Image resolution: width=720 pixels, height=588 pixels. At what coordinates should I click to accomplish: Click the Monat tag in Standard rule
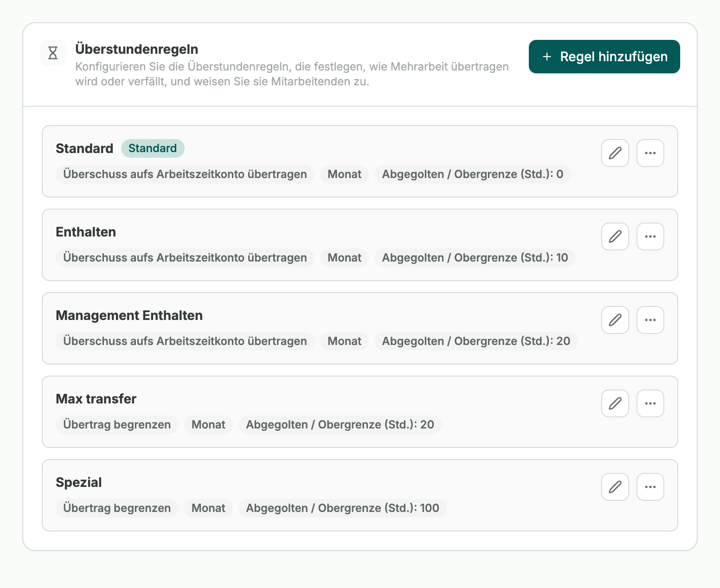pos(344,174)
